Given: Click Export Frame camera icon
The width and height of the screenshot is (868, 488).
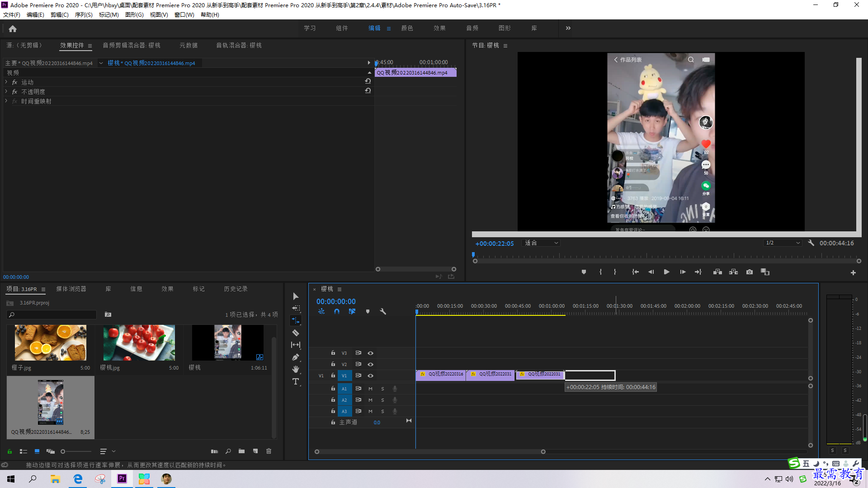Looking at the screenshot, I should point(750,272).
